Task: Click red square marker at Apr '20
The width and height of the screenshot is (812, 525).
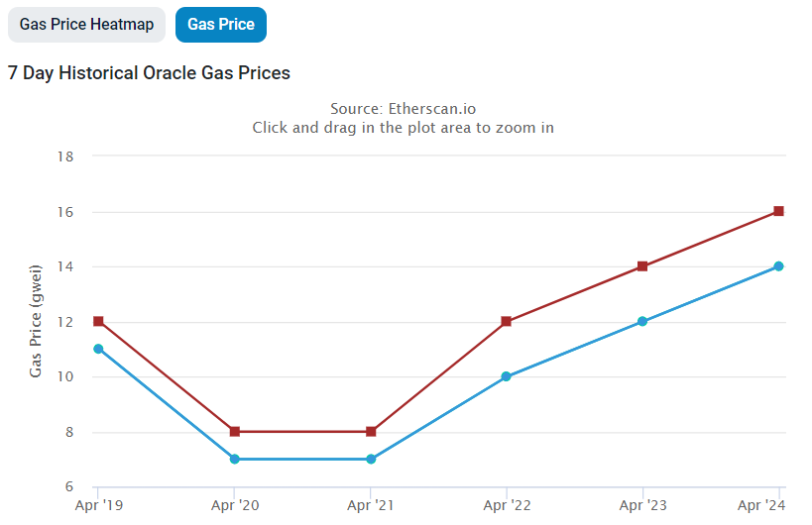Action: click(x=234, y=432)
